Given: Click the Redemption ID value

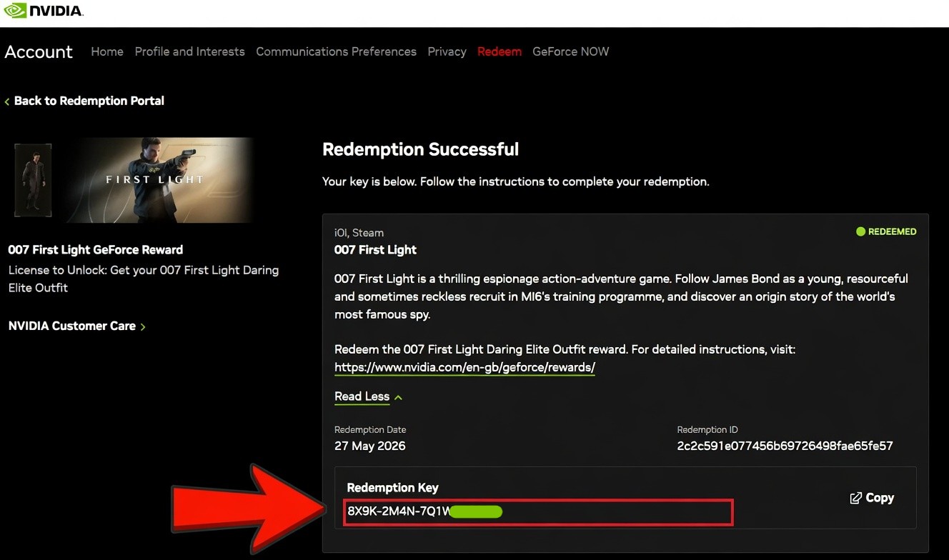Looking at the screenshot, I should (x=785, y=446).
